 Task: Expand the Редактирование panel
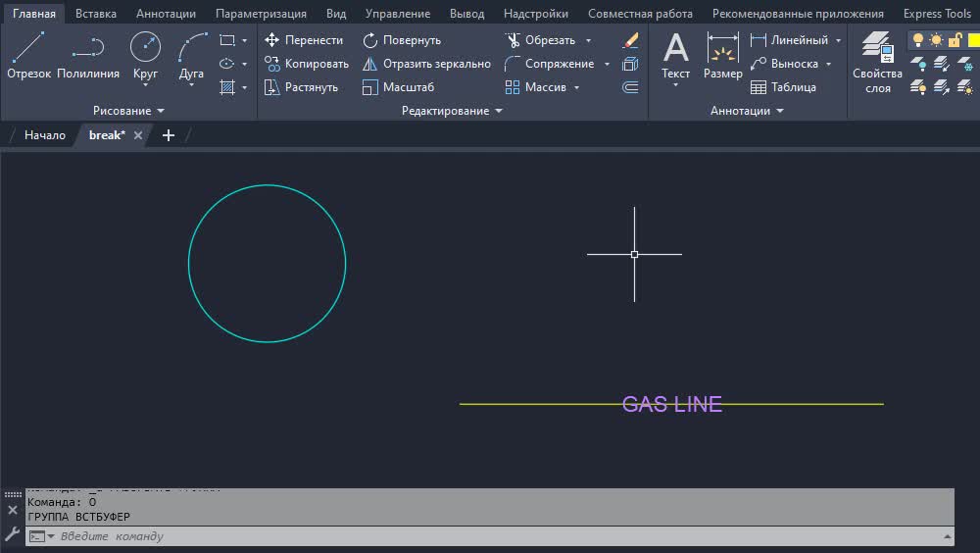tap(451, 111)
